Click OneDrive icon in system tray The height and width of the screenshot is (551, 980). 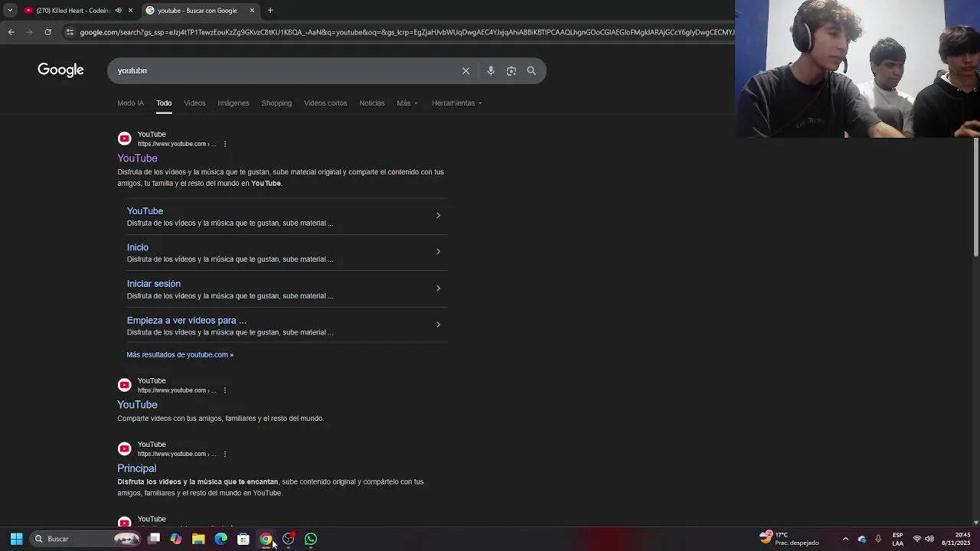click(862, 539)
